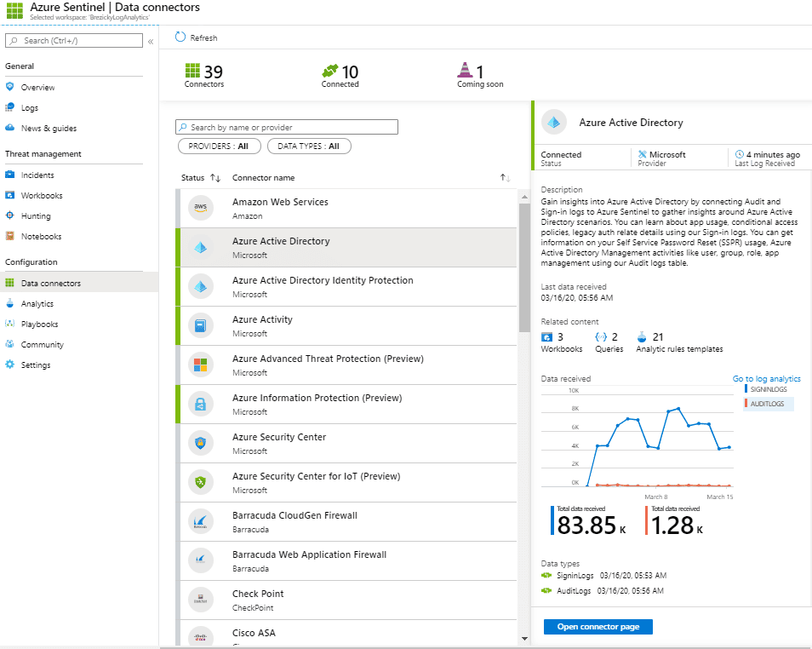Click the Analytic rules templates flask icon
812x649 pixels.
(642, 337)
